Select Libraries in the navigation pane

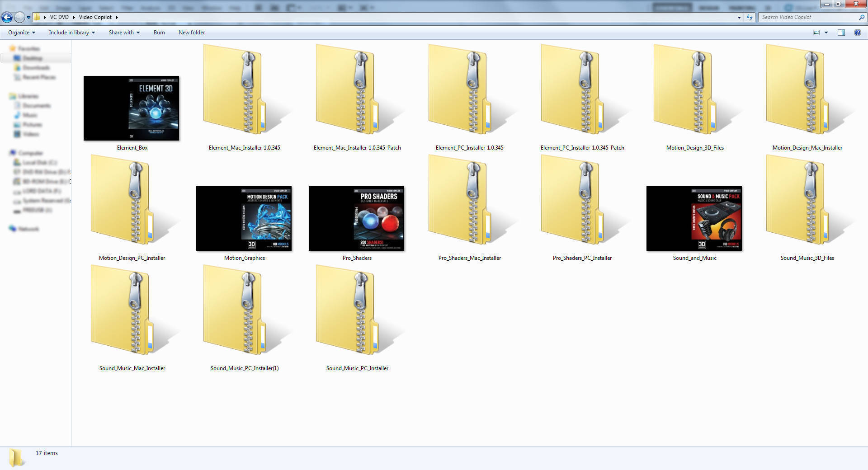point(24,96)
